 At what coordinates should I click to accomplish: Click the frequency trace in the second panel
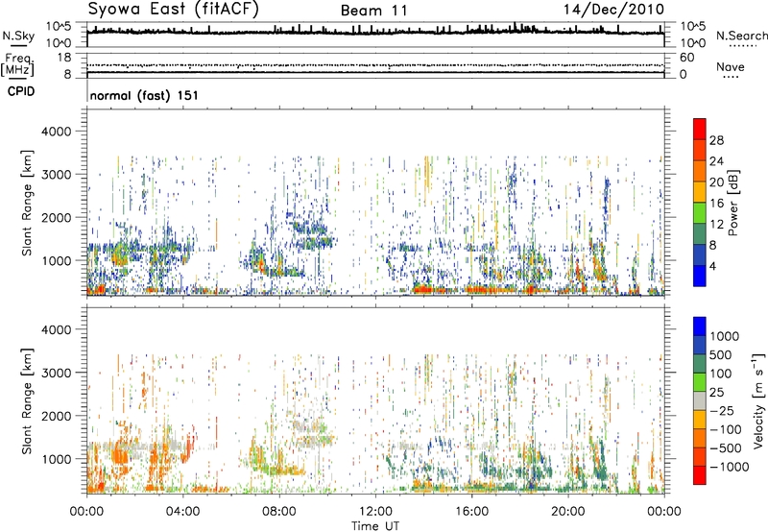(375, 72)
